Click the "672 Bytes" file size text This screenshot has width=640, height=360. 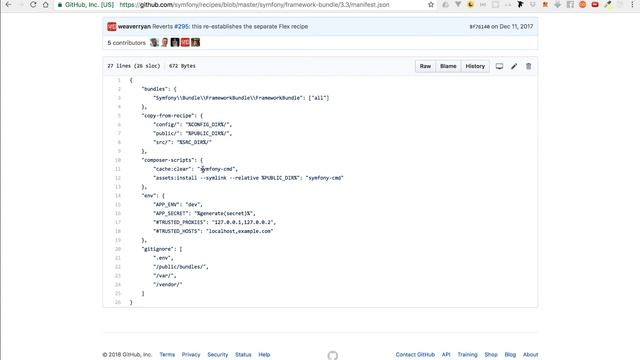182,66
